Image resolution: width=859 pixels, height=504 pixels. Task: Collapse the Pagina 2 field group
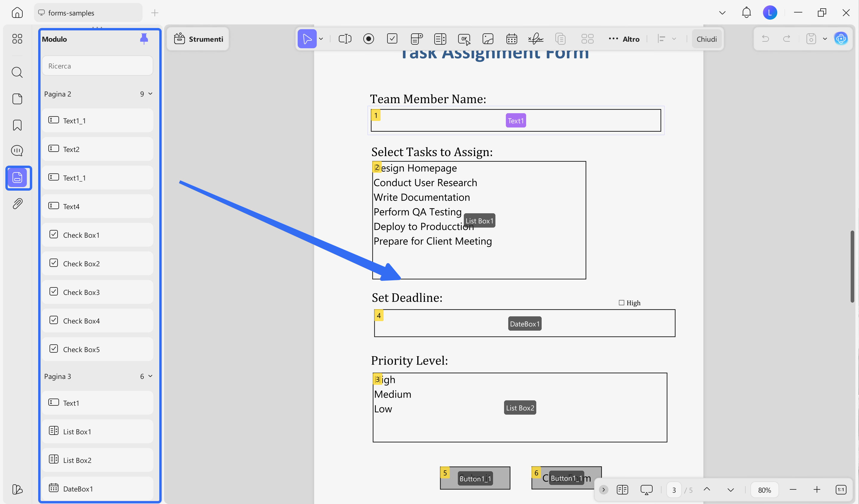(x=150, y=94)
